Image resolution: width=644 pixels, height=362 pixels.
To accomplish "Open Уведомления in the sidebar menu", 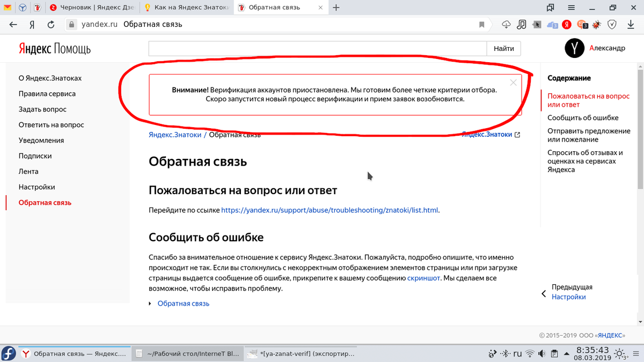I will [x=41, y=141].
